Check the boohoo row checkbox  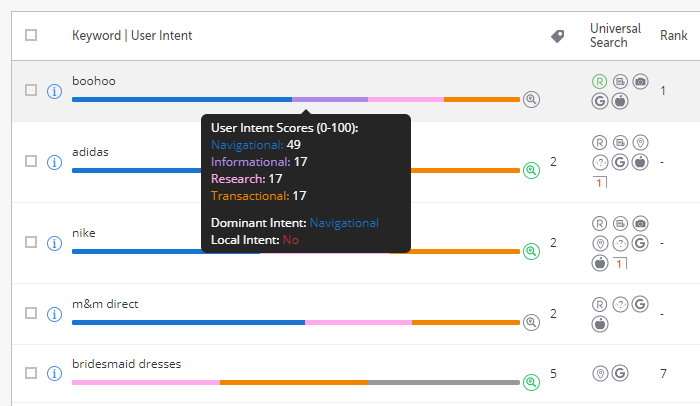point(31,90)
